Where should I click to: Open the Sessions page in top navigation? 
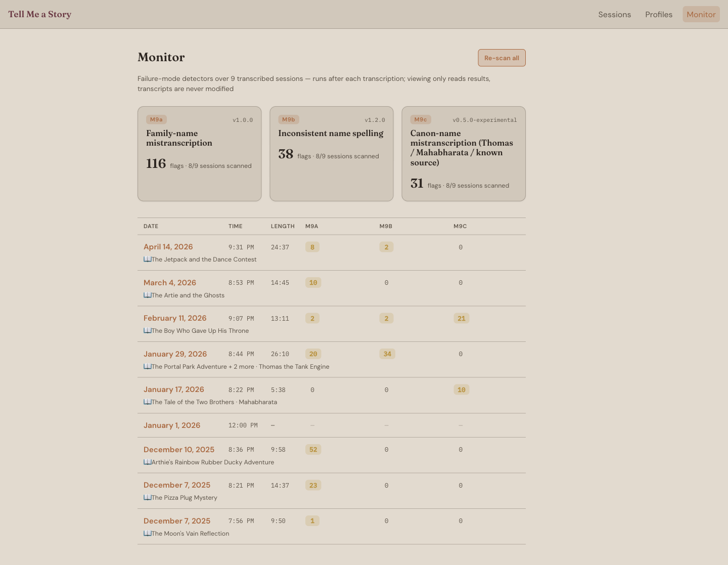click(614, 14)
